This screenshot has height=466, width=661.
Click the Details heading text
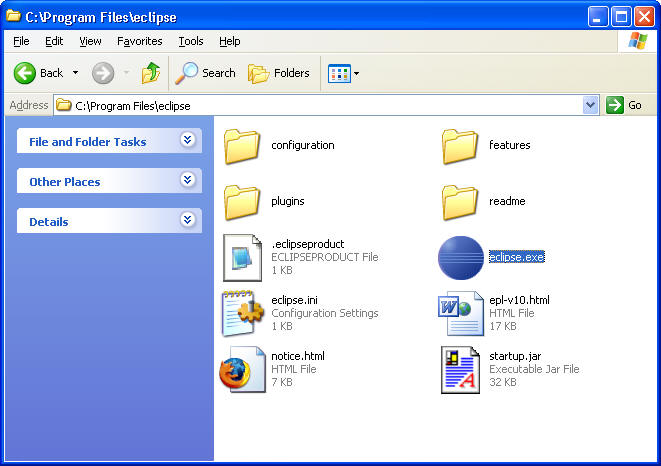[48, 222]
